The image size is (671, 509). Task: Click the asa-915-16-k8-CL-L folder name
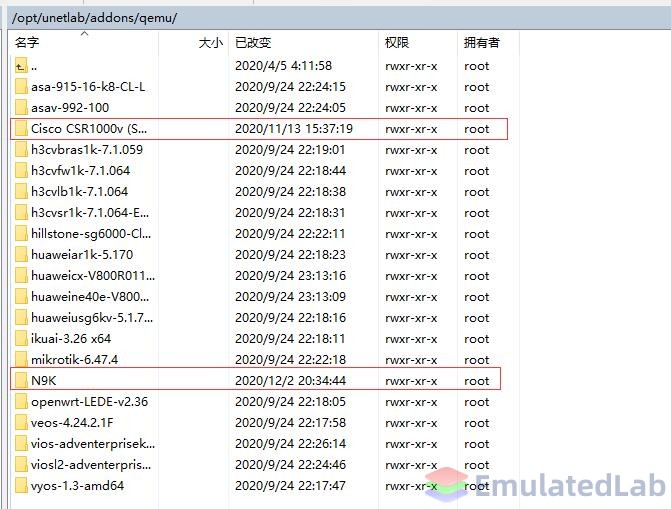pyautogui.click(x=88, y=87)
